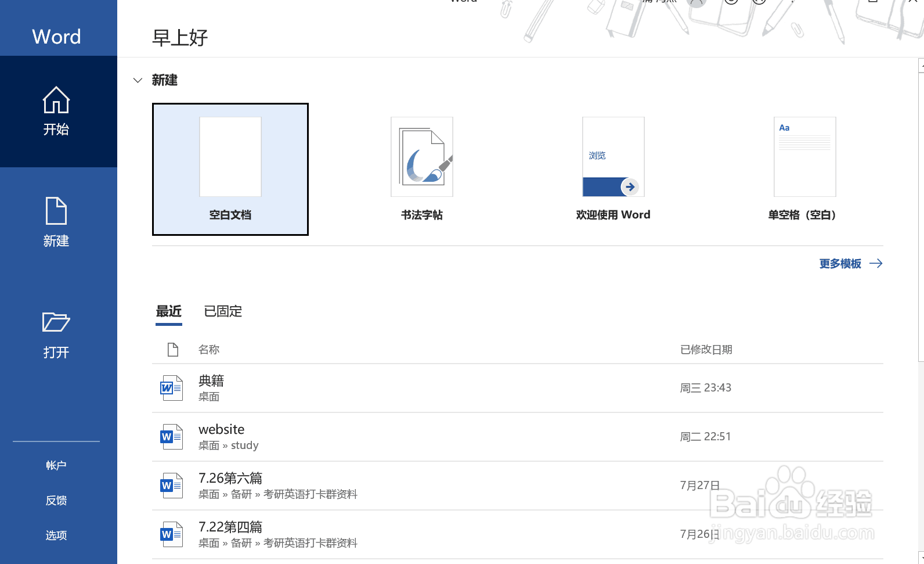Open 选项 in the sidebar
Image resolution: width=924 pixels, height=564 pixels.
click(56, 535)
